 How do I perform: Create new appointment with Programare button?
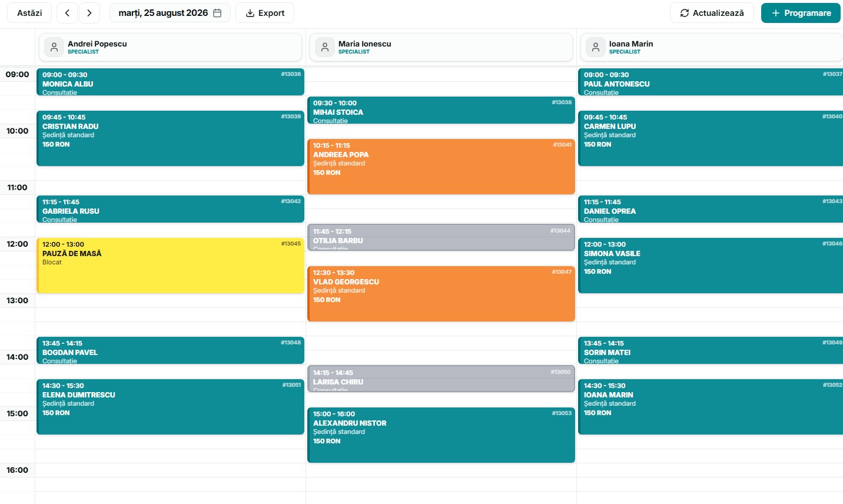(801, 13)
